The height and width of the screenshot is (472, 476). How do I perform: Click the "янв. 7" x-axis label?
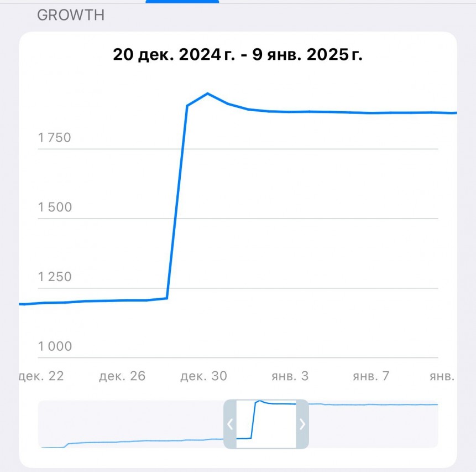(x=371, y=376)
